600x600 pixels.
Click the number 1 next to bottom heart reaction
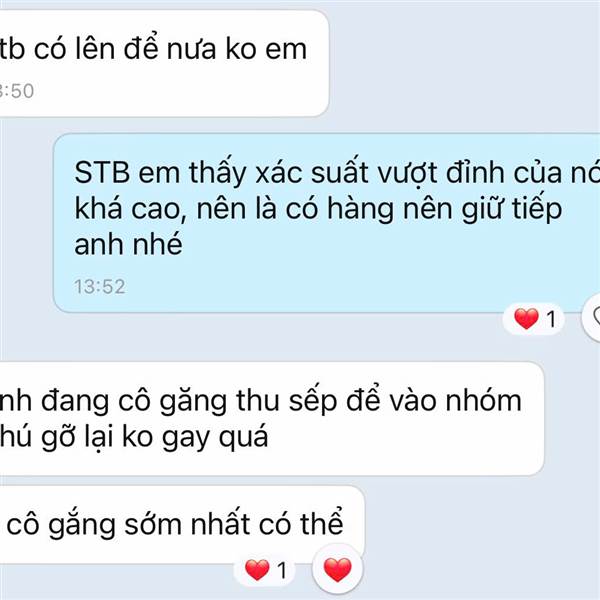click(x=282, y=570)
